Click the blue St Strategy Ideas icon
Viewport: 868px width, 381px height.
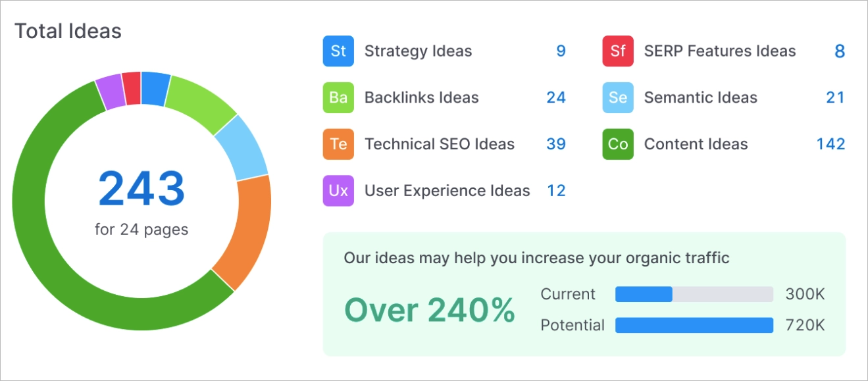pyautogui.click(x=338, y=51)
